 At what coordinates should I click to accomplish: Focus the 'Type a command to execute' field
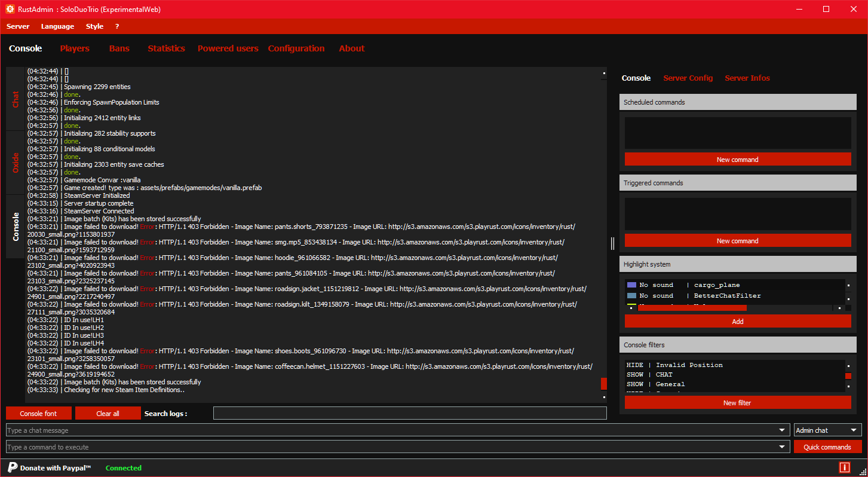tap(397, 447)
